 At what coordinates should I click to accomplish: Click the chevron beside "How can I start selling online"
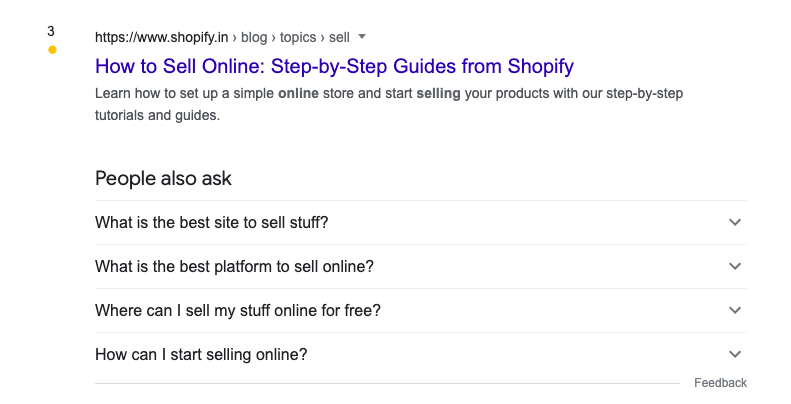pos(735,354)
